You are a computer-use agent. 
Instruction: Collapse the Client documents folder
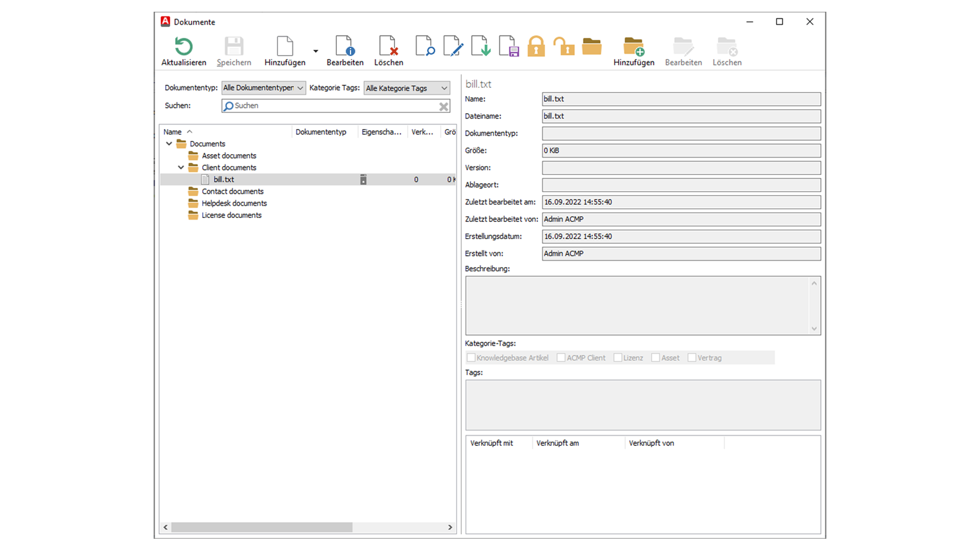click(181, 167)
